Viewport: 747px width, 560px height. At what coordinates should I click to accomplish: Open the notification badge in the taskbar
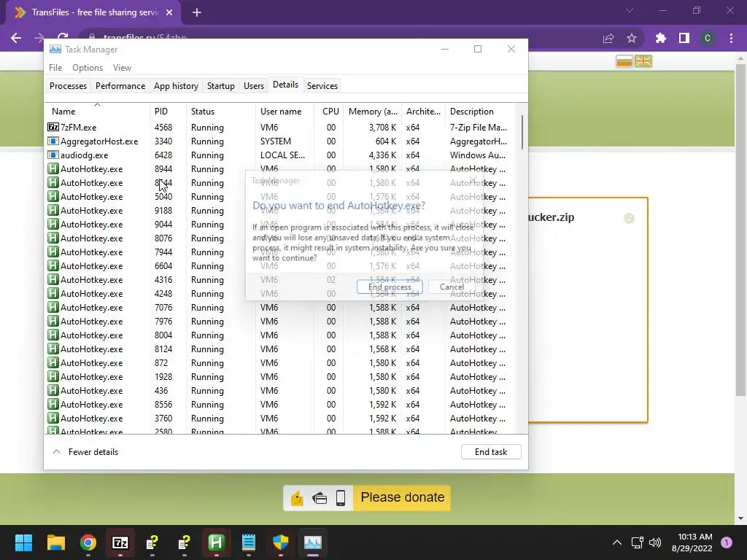[727, 542]
